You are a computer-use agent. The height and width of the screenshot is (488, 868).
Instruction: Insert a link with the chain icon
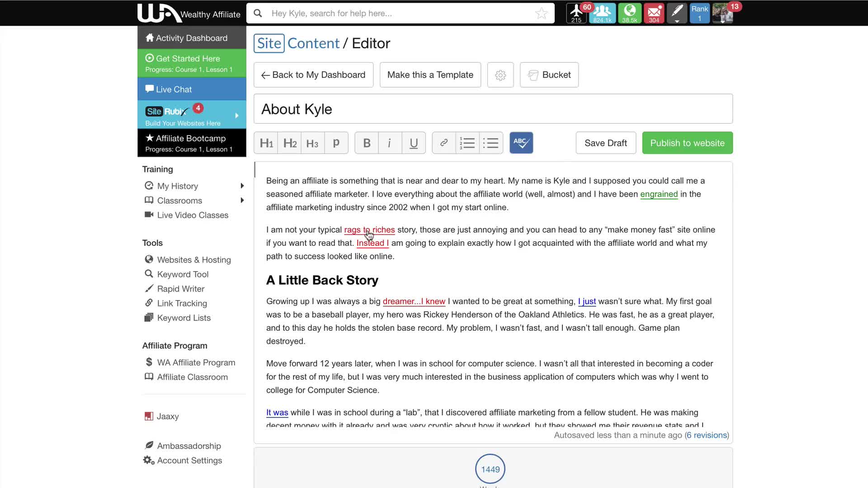tap(444, 143)
